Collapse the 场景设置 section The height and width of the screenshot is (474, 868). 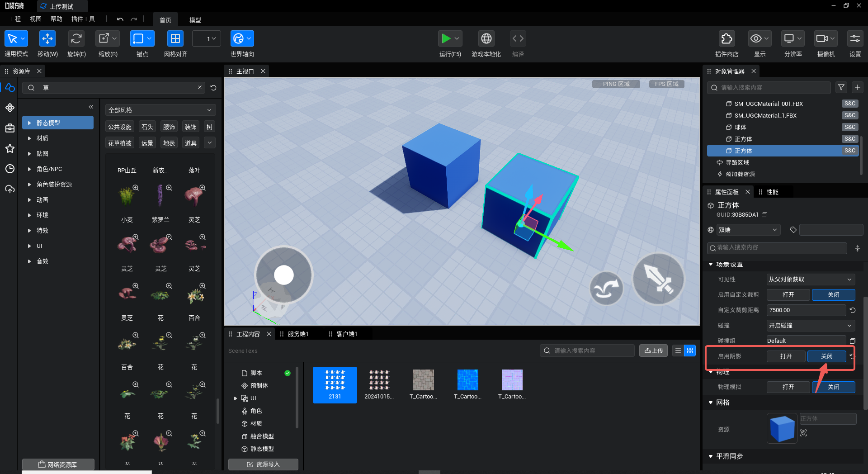(x=711, y=264)
